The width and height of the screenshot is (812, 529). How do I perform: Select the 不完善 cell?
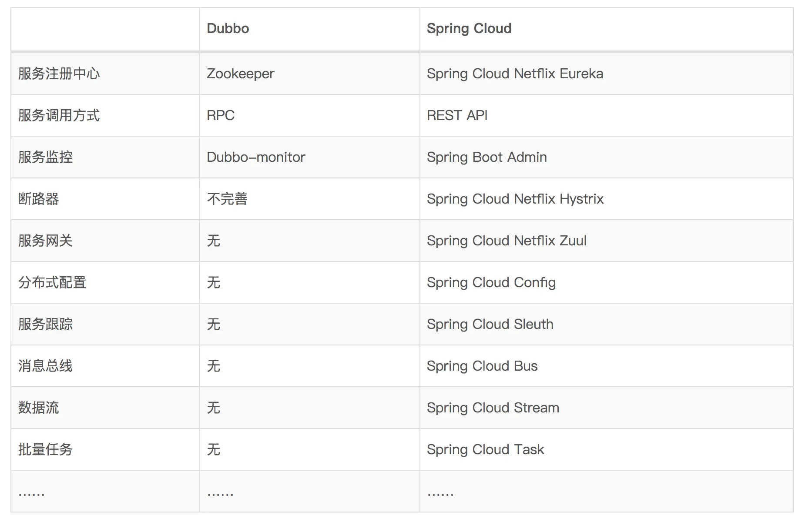tap(227, 199)
